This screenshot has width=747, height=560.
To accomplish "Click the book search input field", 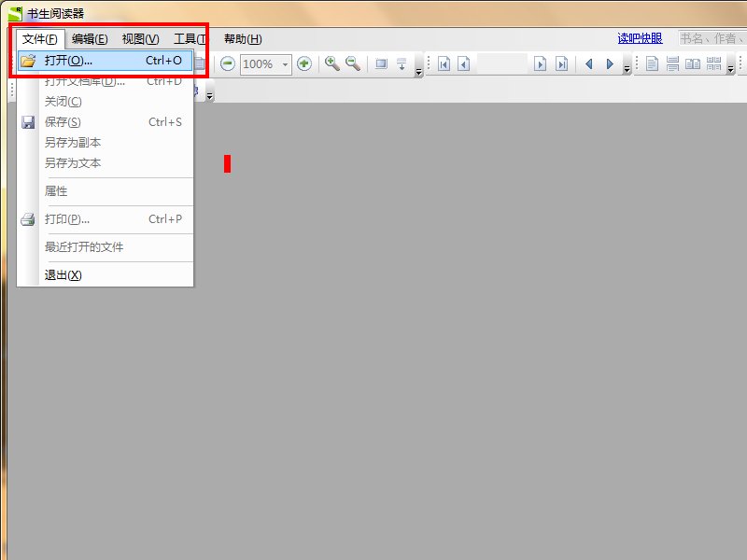I will point(710,38).
